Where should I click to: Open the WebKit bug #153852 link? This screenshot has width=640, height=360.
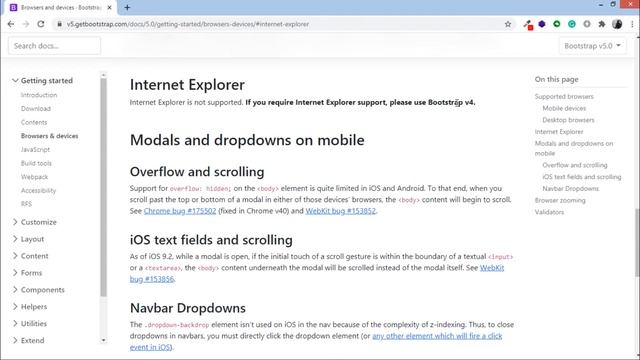tap(340, 211)
